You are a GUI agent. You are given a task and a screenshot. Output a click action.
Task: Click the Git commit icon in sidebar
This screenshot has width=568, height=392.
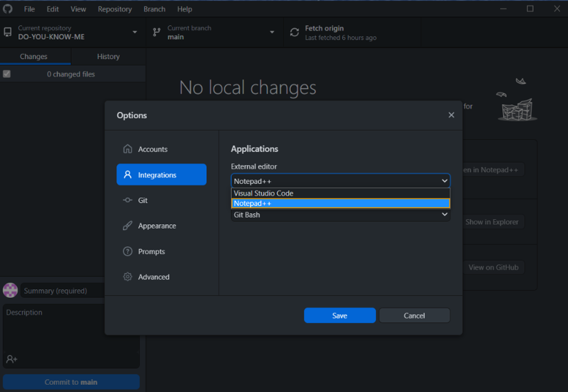pos(128,200)
